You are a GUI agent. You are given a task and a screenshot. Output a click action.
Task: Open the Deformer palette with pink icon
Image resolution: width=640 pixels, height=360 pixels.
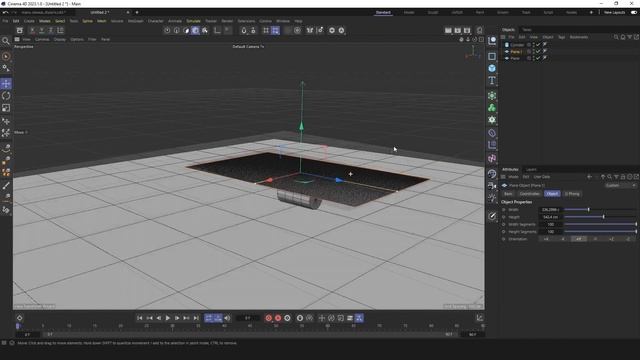(492, 158)
